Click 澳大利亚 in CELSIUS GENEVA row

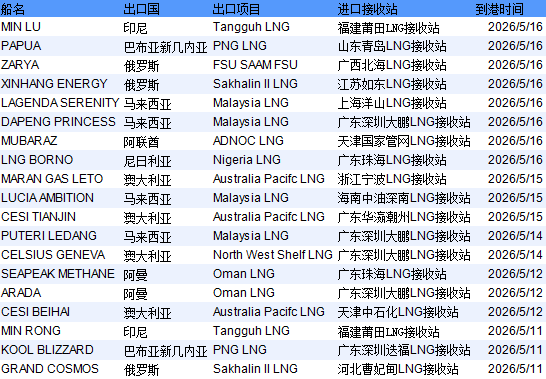(x=148, y=256)
